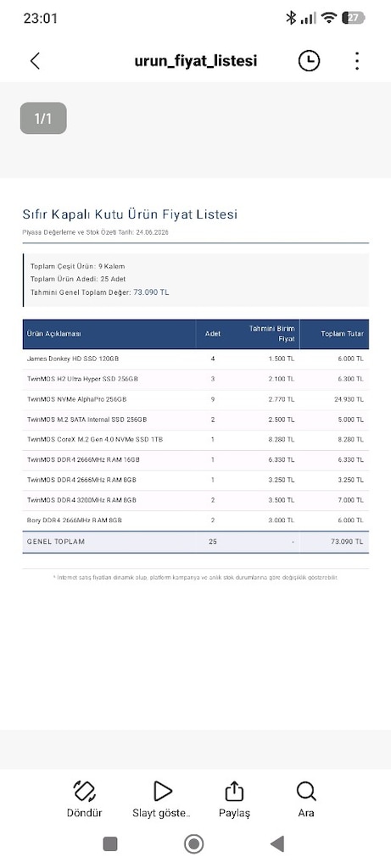Open the three-dot overflow menu

[x=357, y=61]
